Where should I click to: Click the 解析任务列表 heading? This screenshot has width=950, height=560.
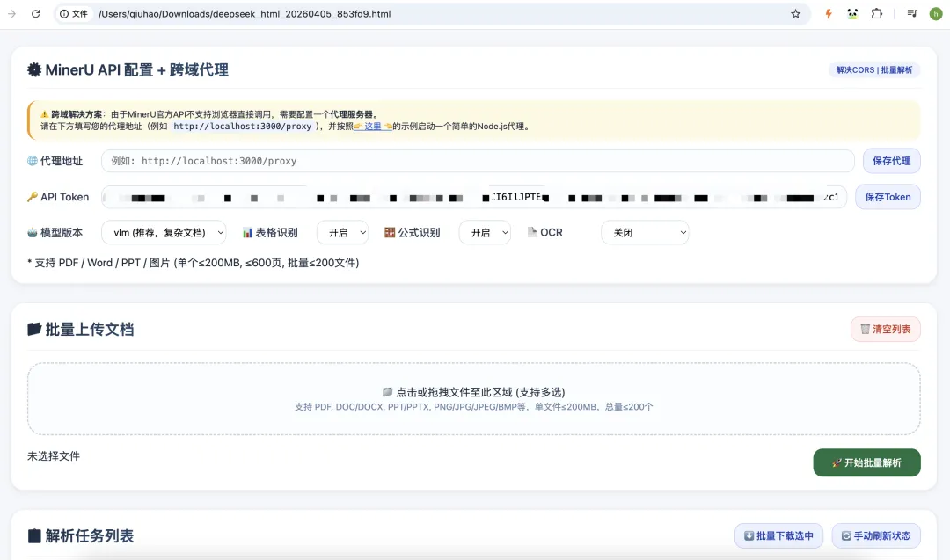(x=89, y=535)
